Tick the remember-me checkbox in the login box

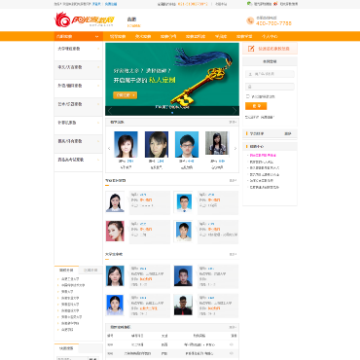click(248, 96)
